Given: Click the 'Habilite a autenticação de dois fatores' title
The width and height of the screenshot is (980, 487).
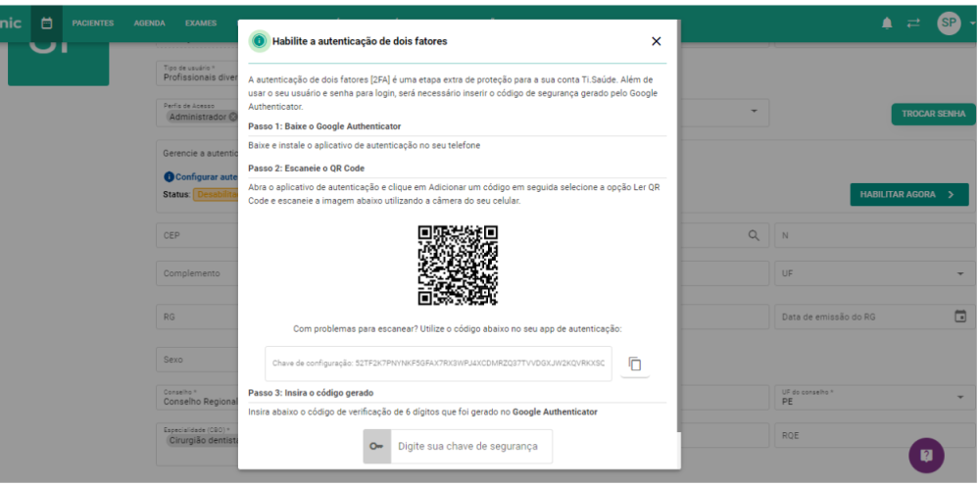Looking at the screenshot, I should (360, 41).
